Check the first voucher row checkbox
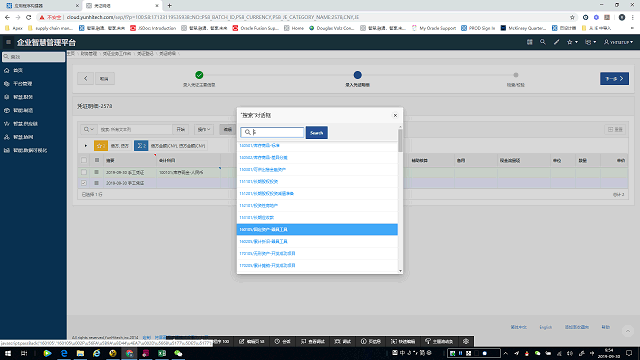The image size is (640, 360). point(84,172)
